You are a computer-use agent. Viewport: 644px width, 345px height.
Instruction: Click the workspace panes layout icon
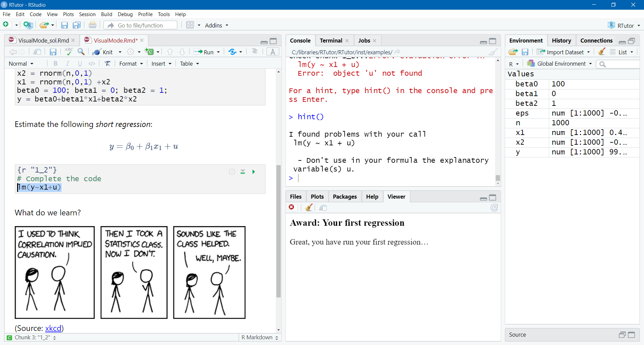190,25
